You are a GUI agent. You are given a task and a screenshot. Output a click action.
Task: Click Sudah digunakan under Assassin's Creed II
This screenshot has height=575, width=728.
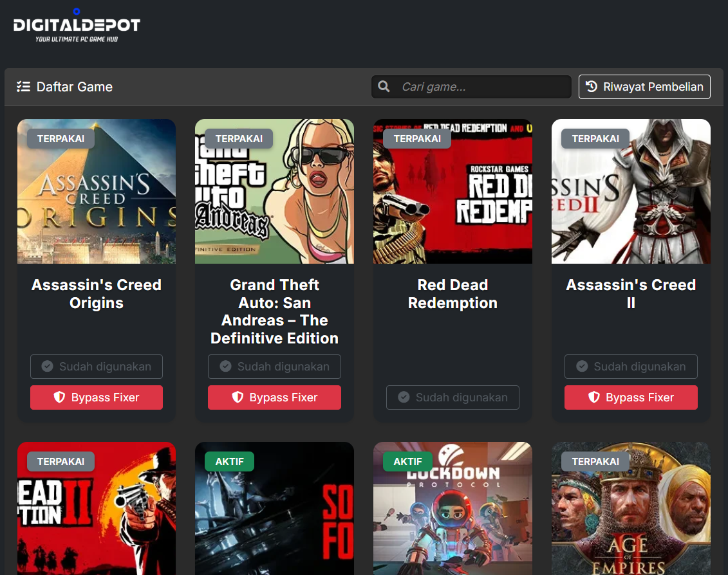click(x=631, y=367)
